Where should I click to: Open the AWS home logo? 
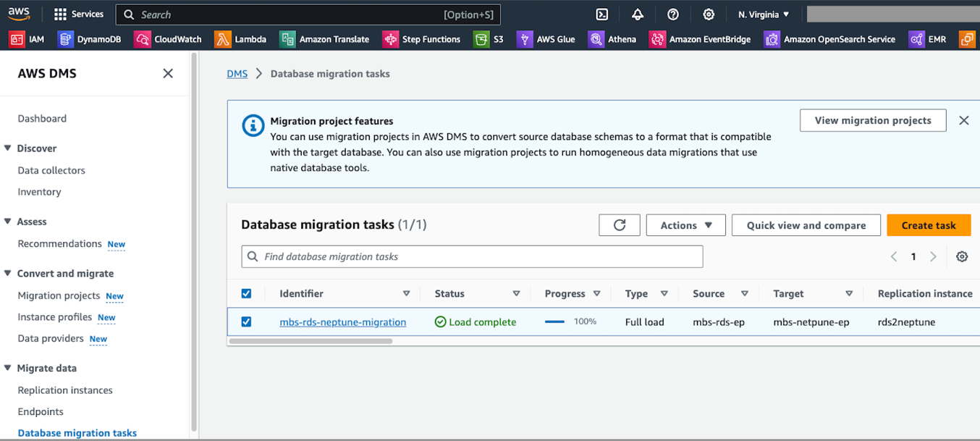(19, 14)
